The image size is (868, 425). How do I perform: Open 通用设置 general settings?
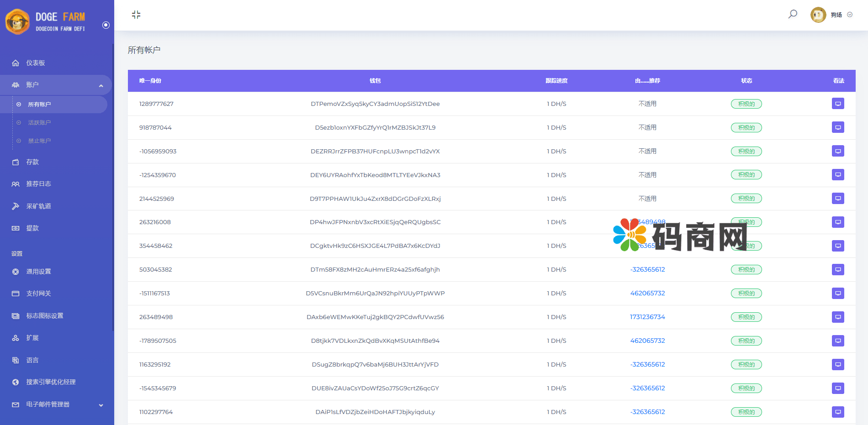(38, 272)
